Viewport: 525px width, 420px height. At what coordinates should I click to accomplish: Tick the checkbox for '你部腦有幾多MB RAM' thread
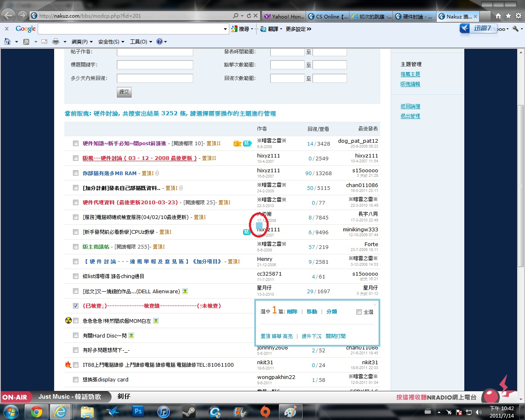[x=75, y=173]
